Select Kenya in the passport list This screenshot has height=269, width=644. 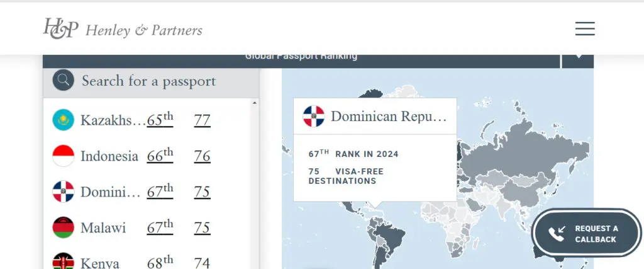coord(100,263)
